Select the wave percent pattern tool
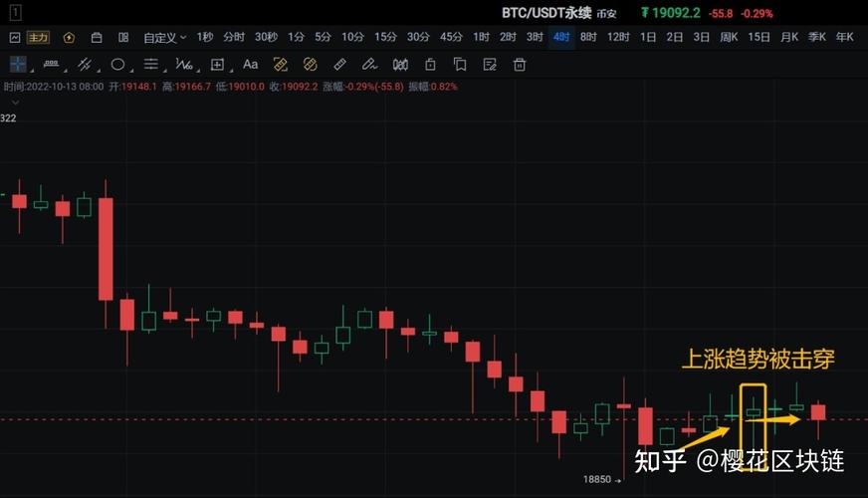The width and height of the screenshot is (868, 498). pyautogui.click(x=184, y=65)
